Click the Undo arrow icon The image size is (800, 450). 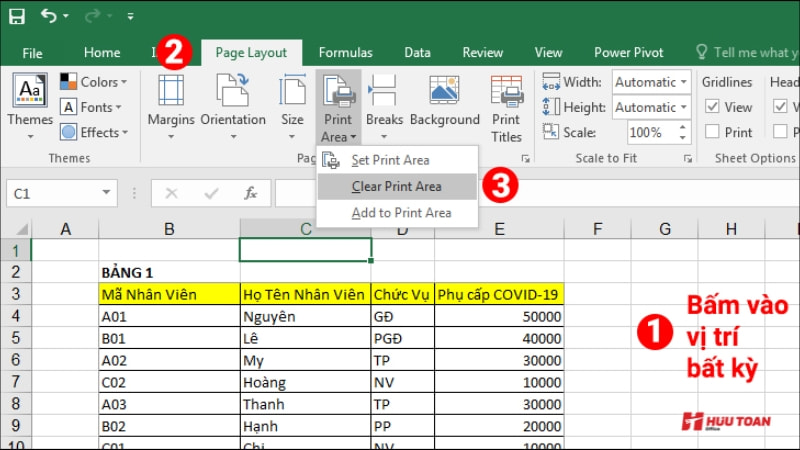tap(50, 16)
